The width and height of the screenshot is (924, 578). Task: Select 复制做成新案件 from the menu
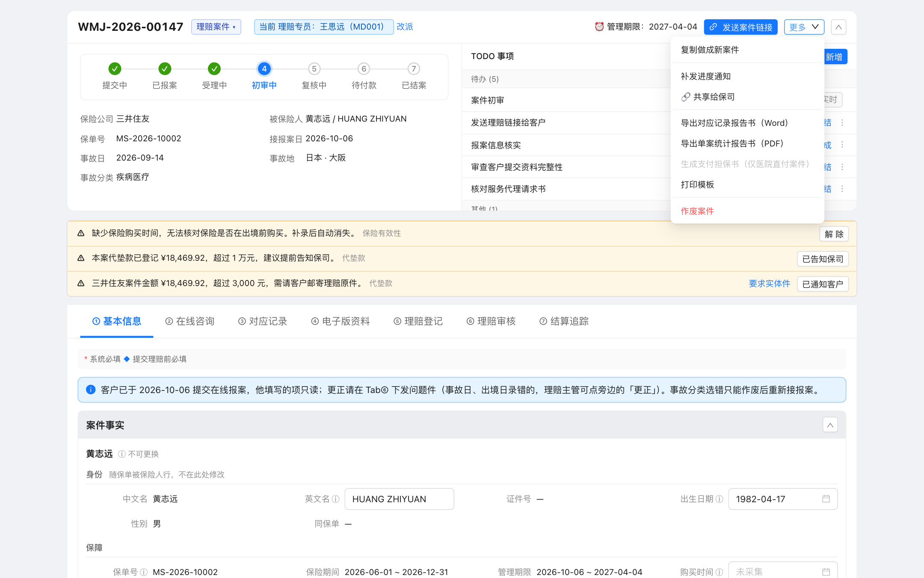747,50
